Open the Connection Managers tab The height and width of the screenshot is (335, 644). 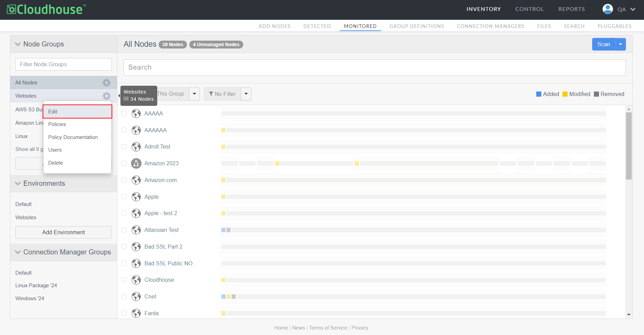[x=491, y=26]
